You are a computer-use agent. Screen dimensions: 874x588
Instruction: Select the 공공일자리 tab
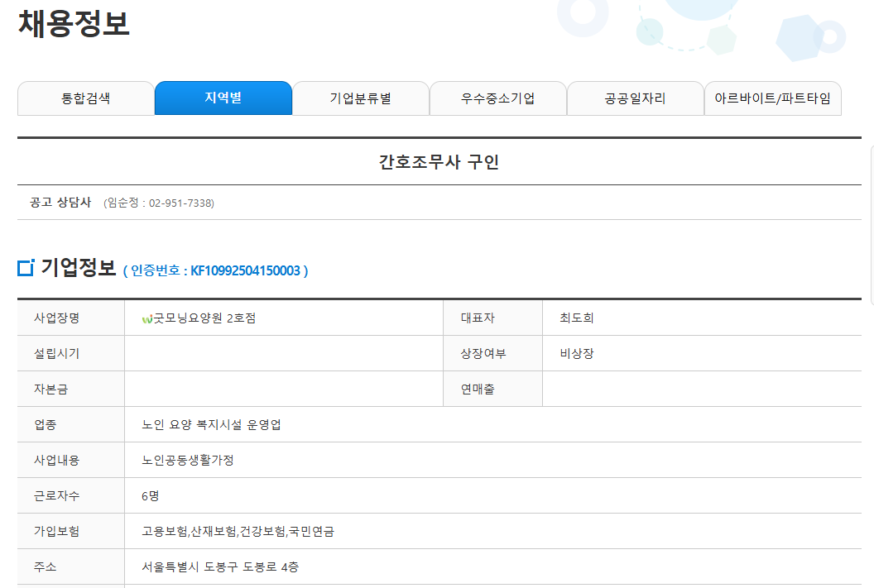pyautogui.click(x=635, y=98)
